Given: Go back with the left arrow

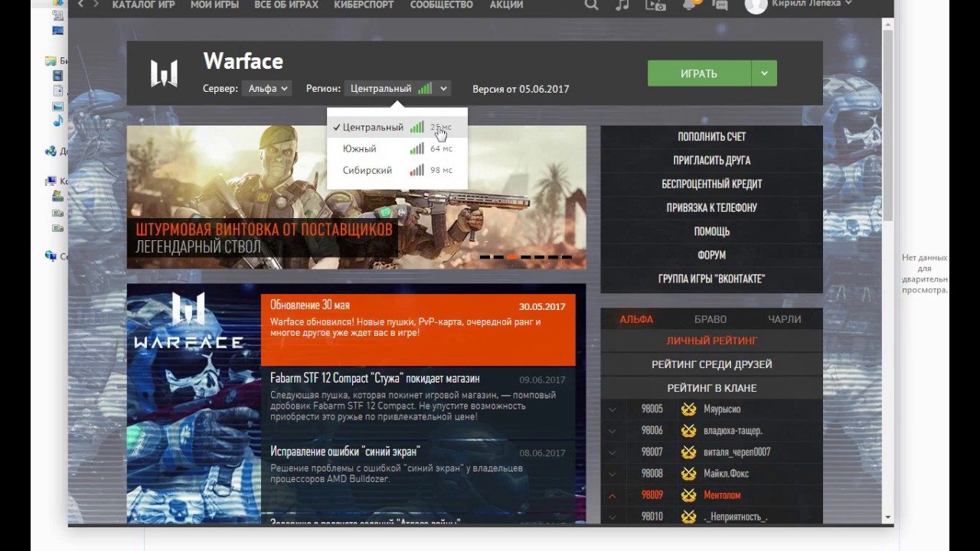Looking at the screenshot, I should click(x=80, y=5).
